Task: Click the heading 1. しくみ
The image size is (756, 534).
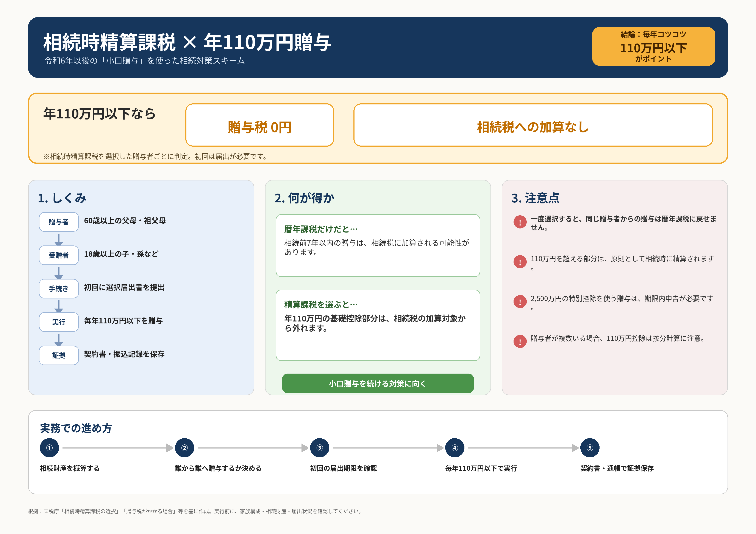Action: point(62,198)
